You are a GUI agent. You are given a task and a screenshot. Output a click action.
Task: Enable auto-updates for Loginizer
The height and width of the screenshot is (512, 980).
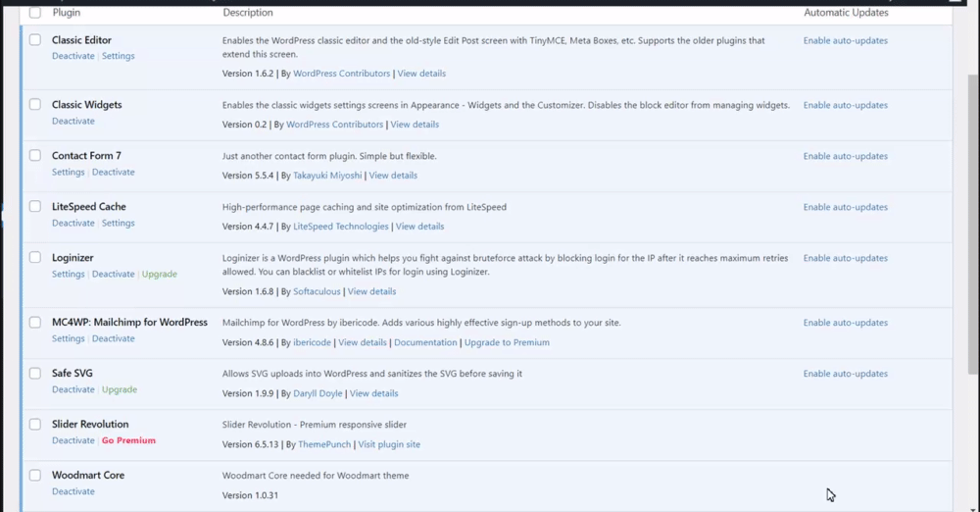tap(845, 258)
